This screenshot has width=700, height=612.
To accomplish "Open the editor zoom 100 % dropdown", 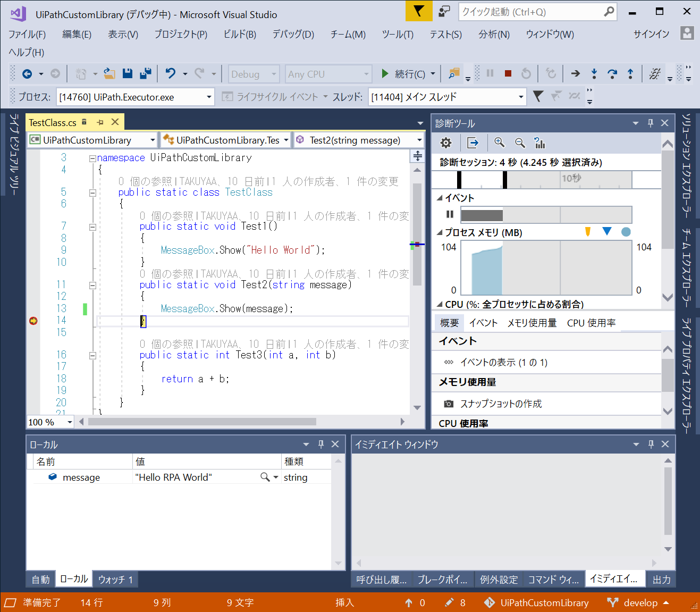I will (x=70, y=422).
